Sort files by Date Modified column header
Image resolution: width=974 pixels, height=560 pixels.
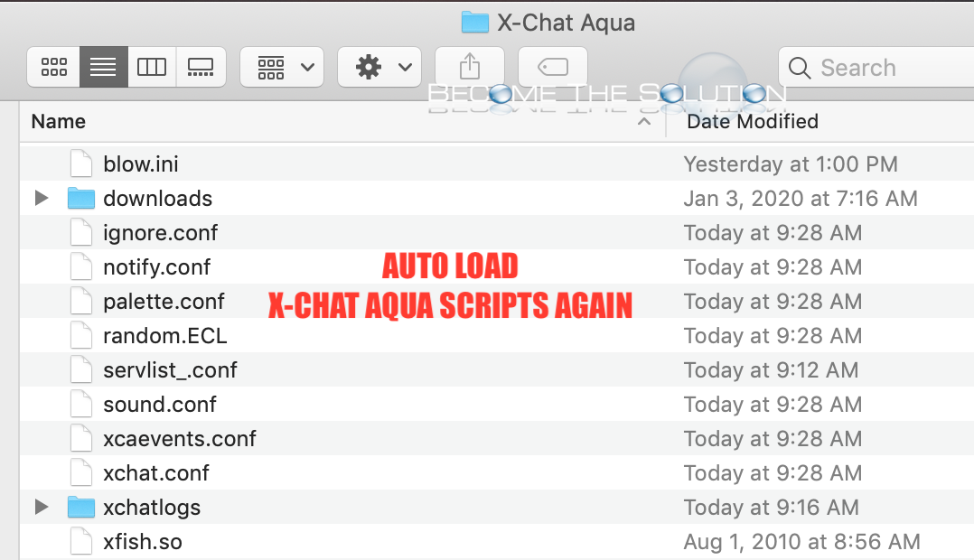click(x=753, y=121)
